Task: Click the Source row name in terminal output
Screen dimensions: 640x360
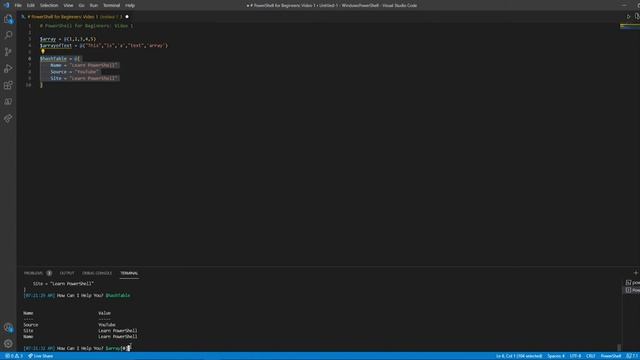Action: [x=31, y=325]
